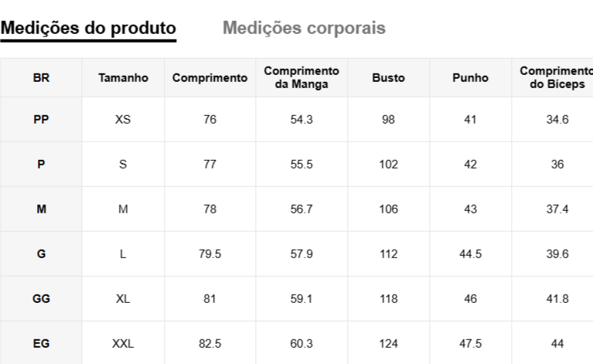Click the 59.1 sleeve value for XL

click(302, 299)
